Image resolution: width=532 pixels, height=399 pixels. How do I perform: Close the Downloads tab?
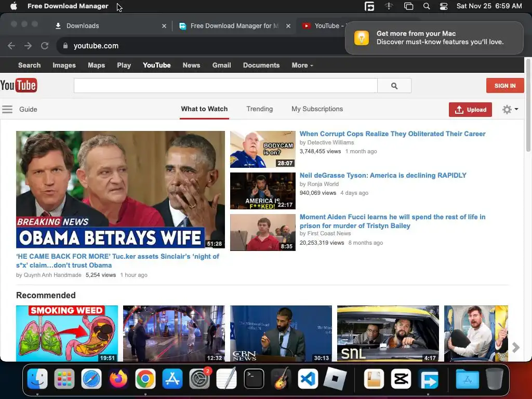(x=164, y=26)
